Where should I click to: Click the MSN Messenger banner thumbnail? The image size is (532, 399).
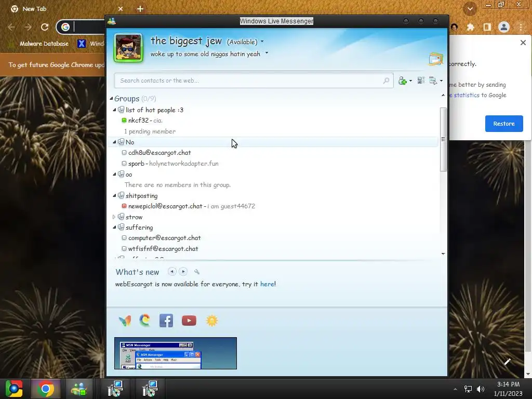click(x=176, y=353)
